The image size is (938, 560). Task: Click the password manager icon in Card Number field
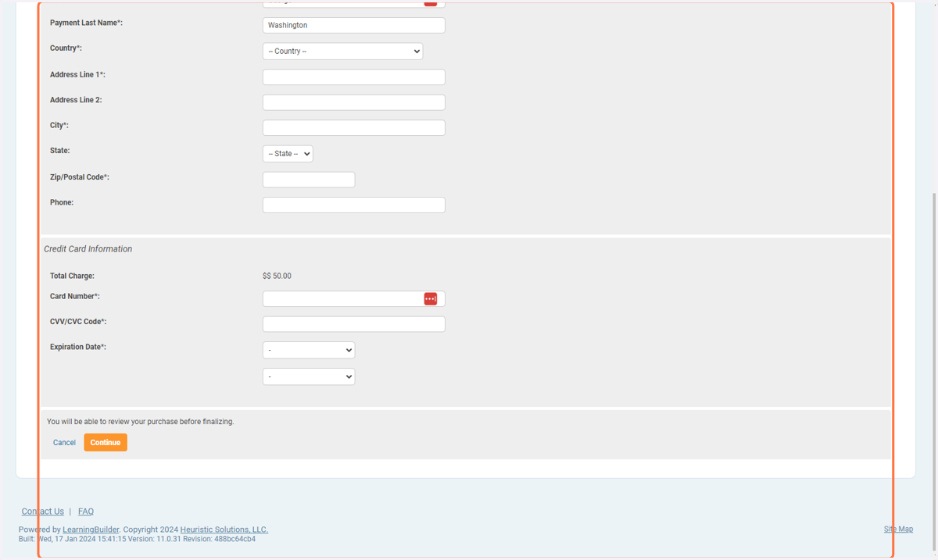(x=430, y=299)
